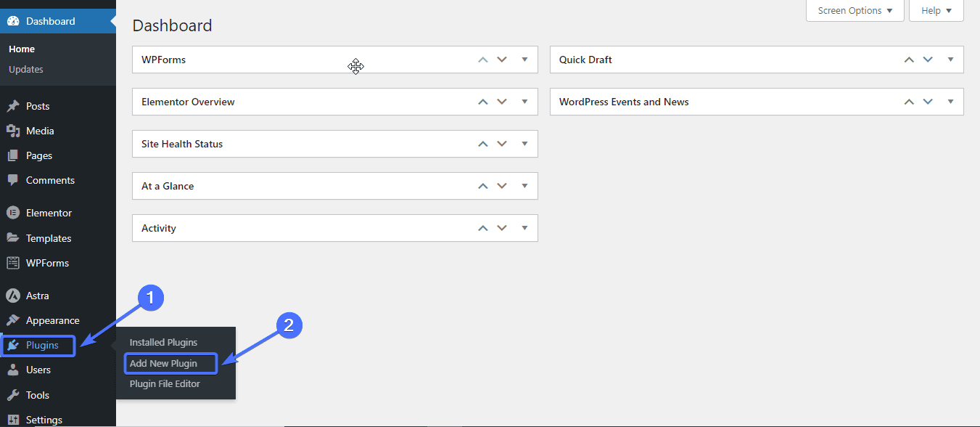Click the Templates folder icon

click(13, 238)
